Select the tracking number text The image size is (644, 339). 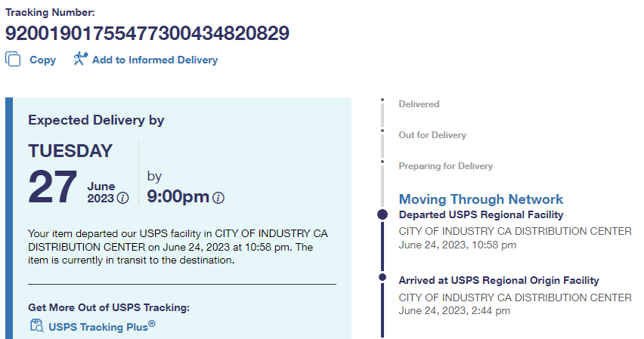tap(147, 33)
